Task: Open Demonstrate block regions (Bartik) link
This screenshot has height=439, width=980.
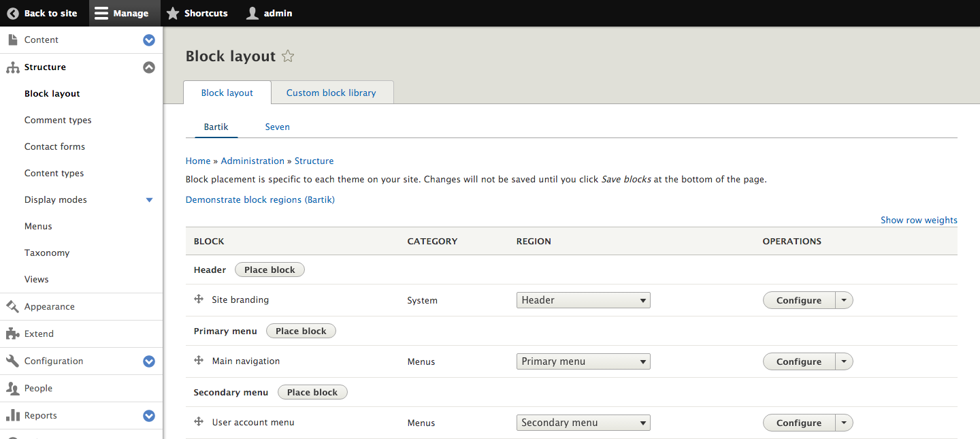Action: 260,199
